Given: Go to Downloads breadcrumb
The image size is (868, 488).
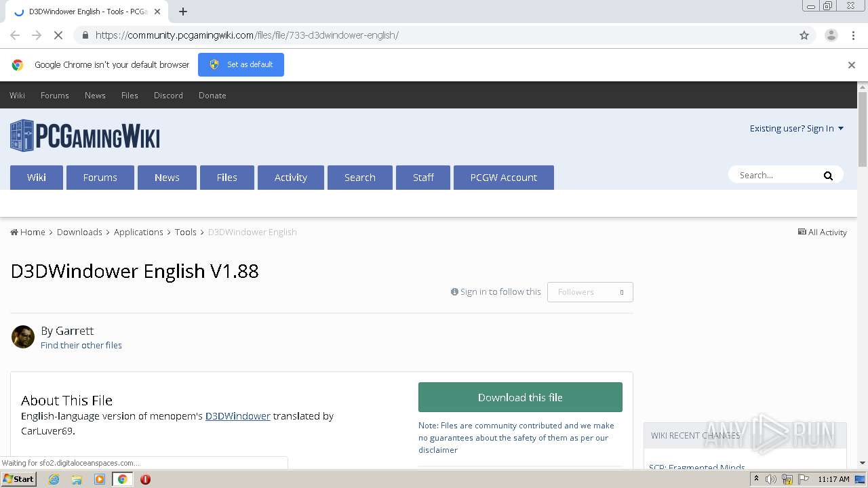Looking at the screenshot, I should (x=79, y=232).
